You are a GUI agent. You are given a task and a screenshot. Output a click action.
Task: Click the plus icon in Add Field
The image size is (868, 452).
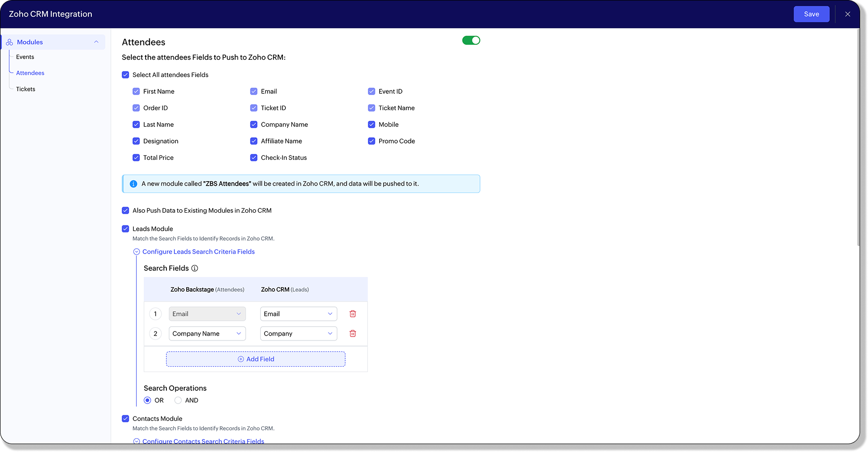click(x=241, y=359)
